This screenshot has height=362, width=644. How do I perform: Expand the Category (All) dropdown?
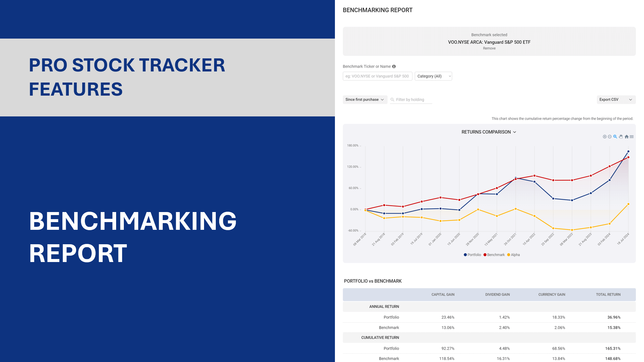(x=433, y=76)
